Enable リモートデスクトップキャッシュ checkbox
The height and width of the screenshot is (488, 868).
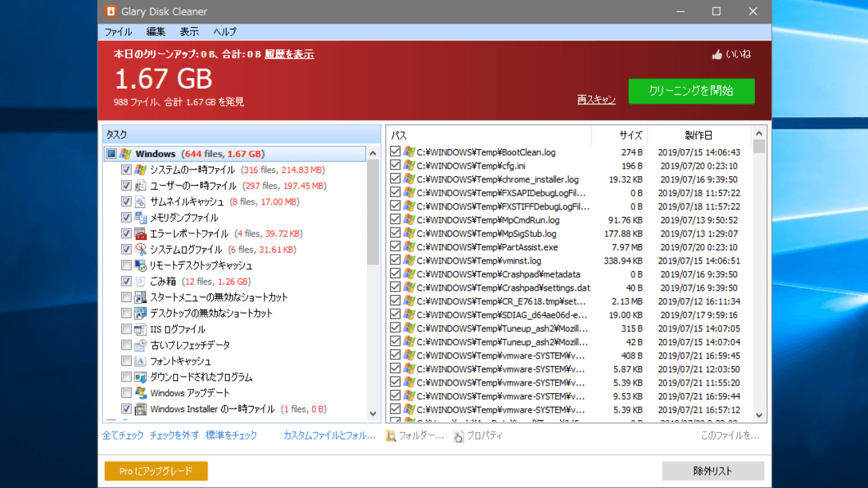[x=126, y=265]
